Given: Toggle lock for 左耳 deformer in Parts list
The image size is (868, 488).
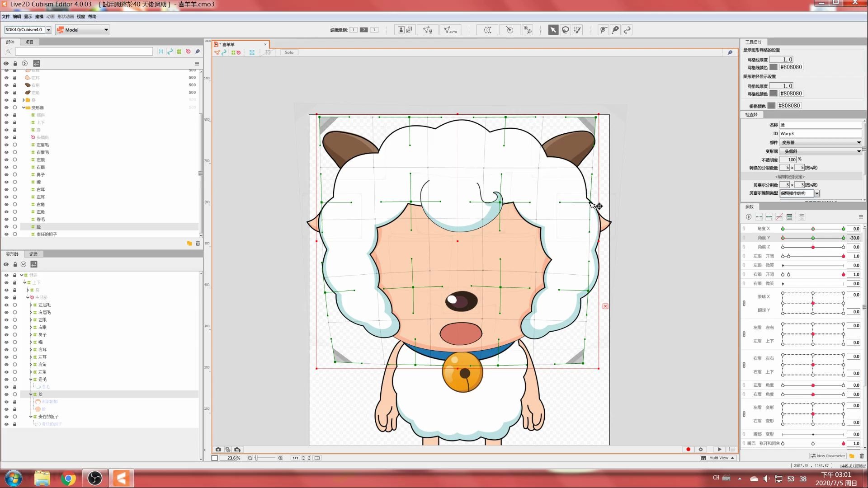Looking at the screenshot, I should (x=15, y=197).
